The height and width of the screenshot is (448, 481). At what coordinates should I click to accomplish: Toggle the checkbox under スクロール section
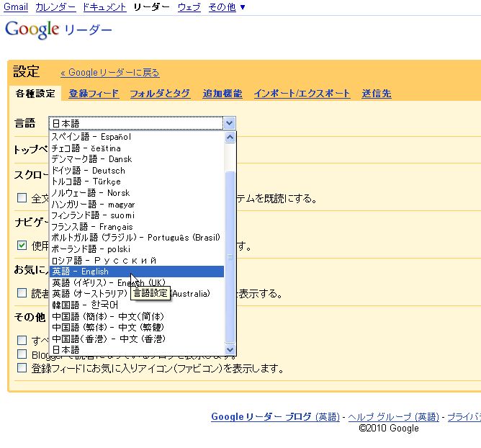point(22,197)
